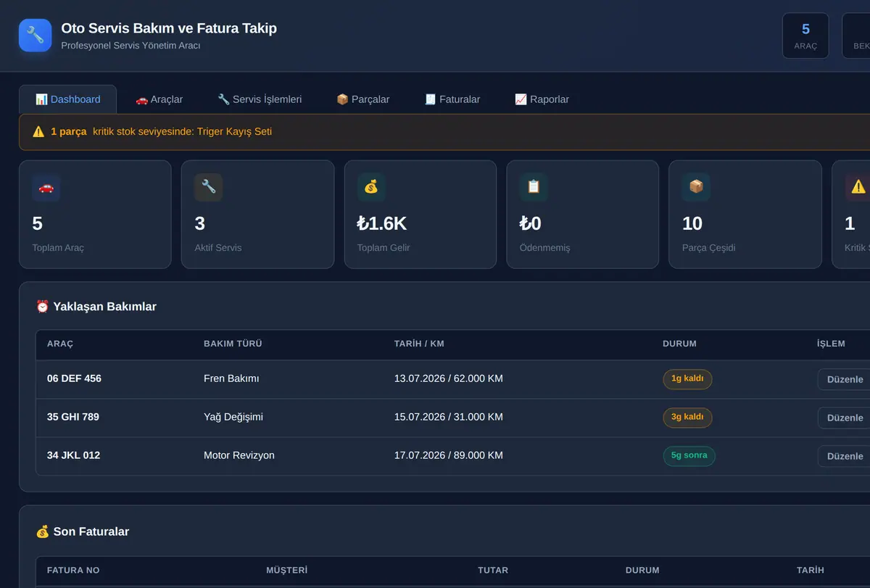The width and height of the screenshot is (870, 588).
Task: Click the '13.07.2026 / 62.000 KM' cell
Action: [x=449, y=378]
